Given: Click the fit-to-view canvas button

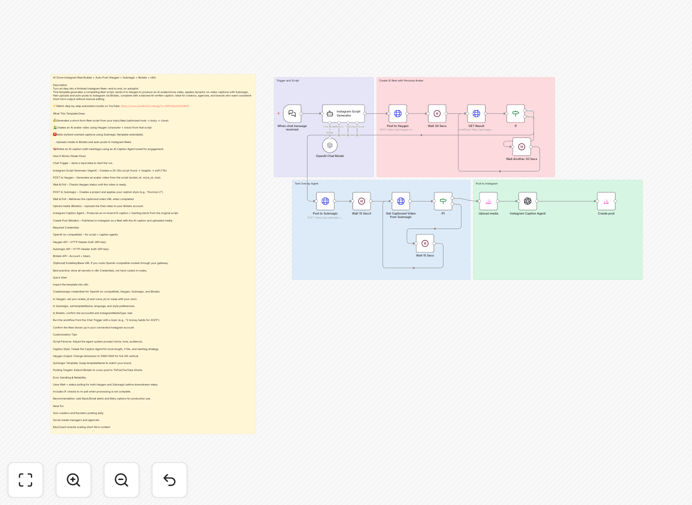Looking at the screenshot, I should [x=26, y=480].
